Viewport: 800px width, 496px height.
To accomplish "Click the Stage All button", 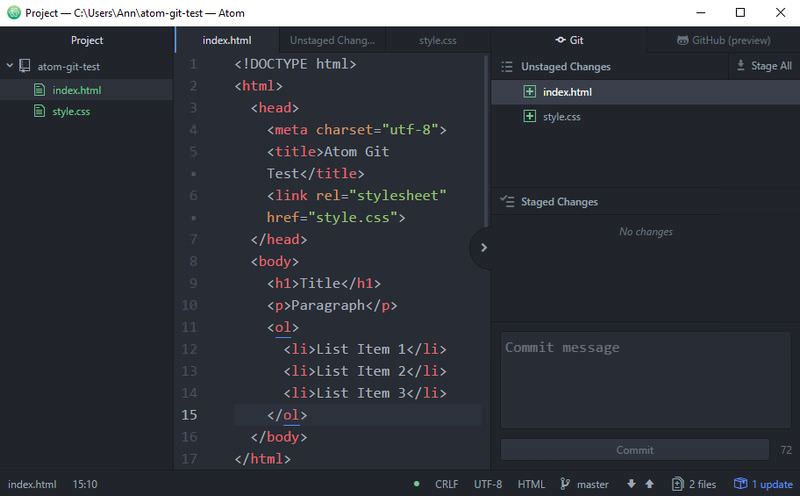I will [x=764, y=66].
